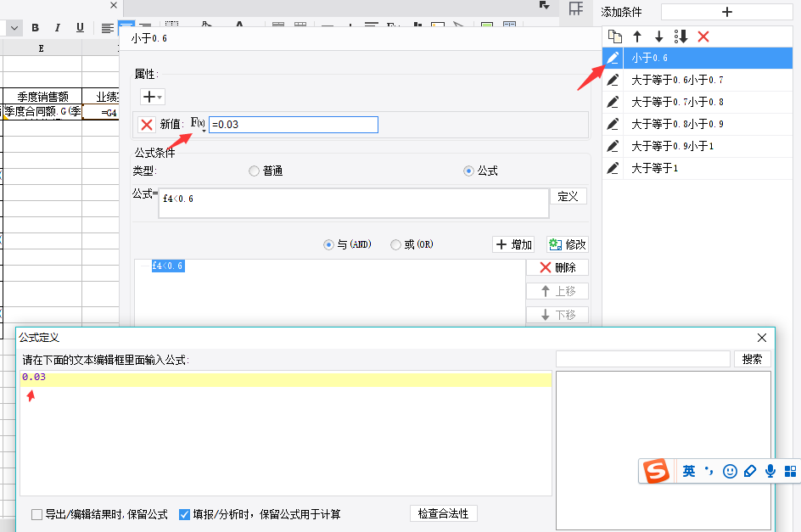Viewport: 801px width, 532px height.
Task: Toggle 填报/分析时,保留公式用于计算 checkbox
Action: [184, 515]
